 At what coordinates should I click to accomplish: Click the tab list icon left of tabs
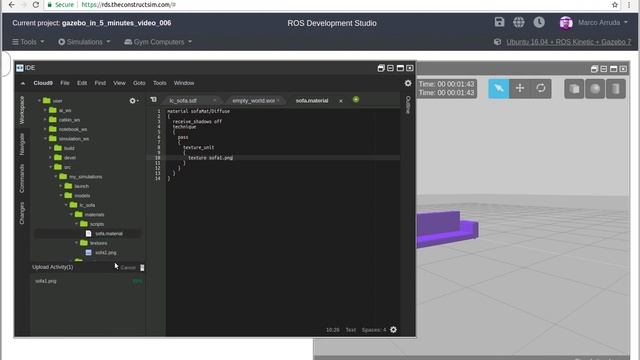point(153,100)
